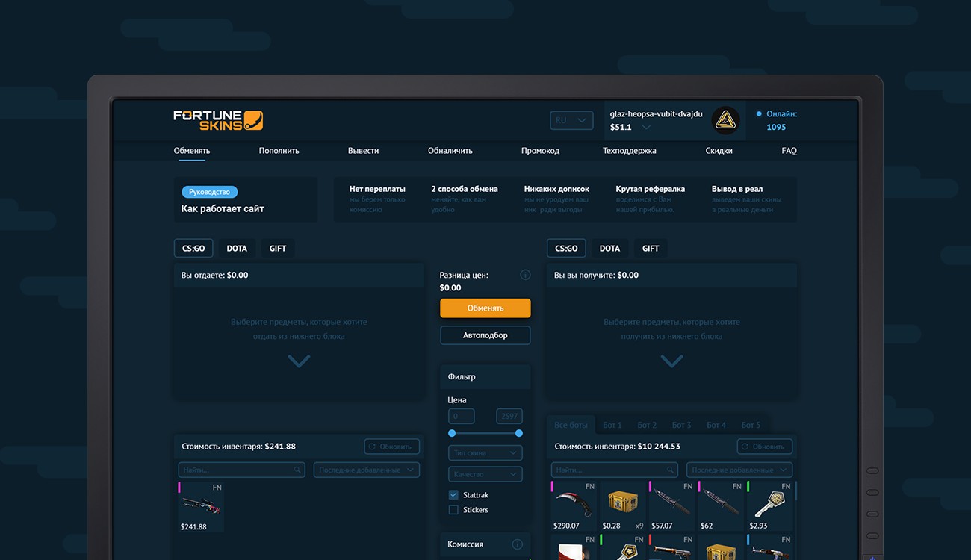Show info about Разница цен
This screenshot has width=971, height=560.
[525, 275]
